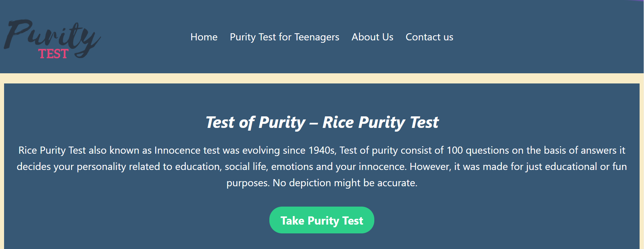The image size is (644, 249).
Task: Click 'Test of Purity' in the heading
Action: 255,122
